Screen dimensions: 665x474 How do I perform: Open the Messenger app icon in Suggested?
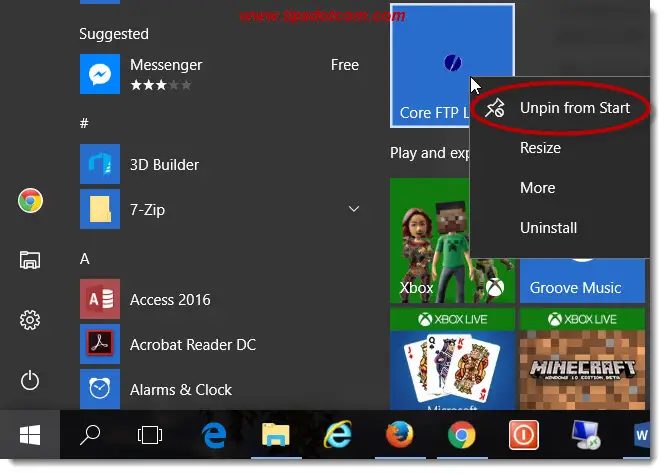point(100,74)
